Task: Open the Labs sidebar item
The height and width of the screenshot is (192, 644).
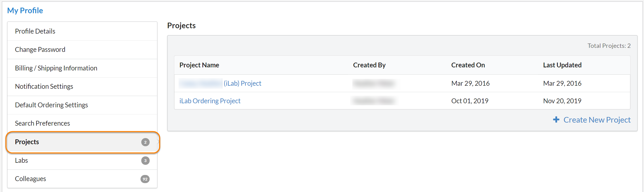Action: click(21, 160)
